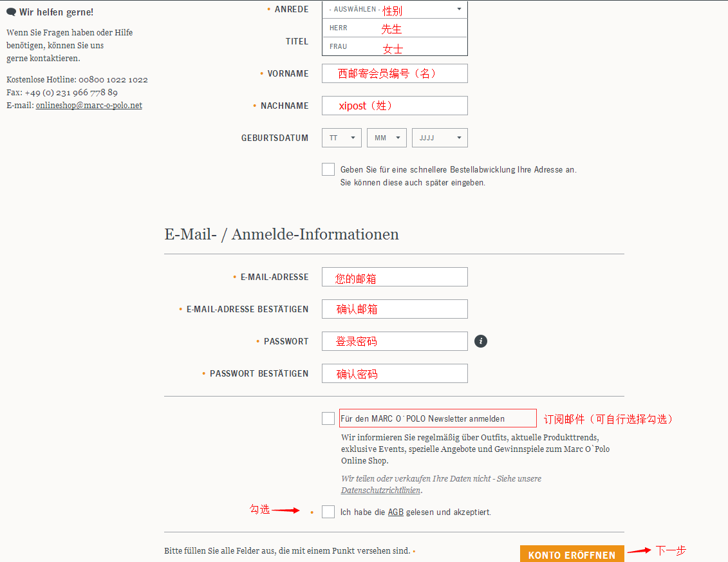Select the Passwort input field

(395, 341)
